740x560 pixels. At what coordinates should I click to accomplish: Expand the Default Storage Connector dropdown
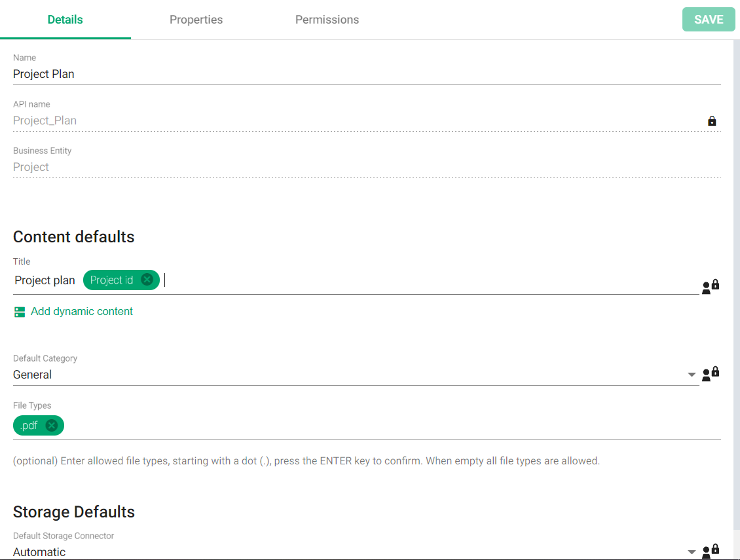click(x=692, y=552)
